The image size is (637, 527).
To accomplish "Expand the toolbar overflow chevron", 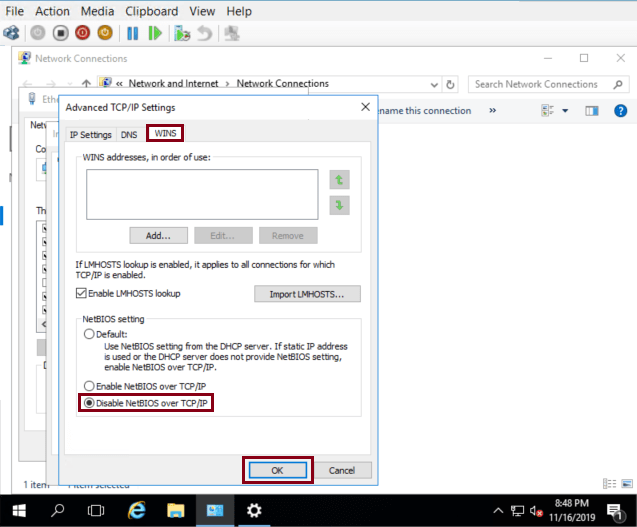I will click(492, 111).
